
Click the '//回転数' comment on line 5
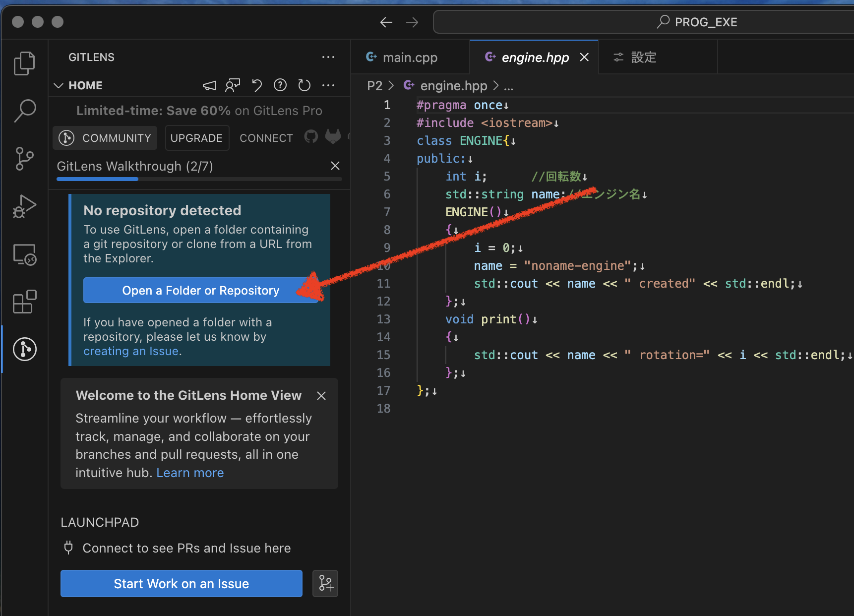[556, 177]
